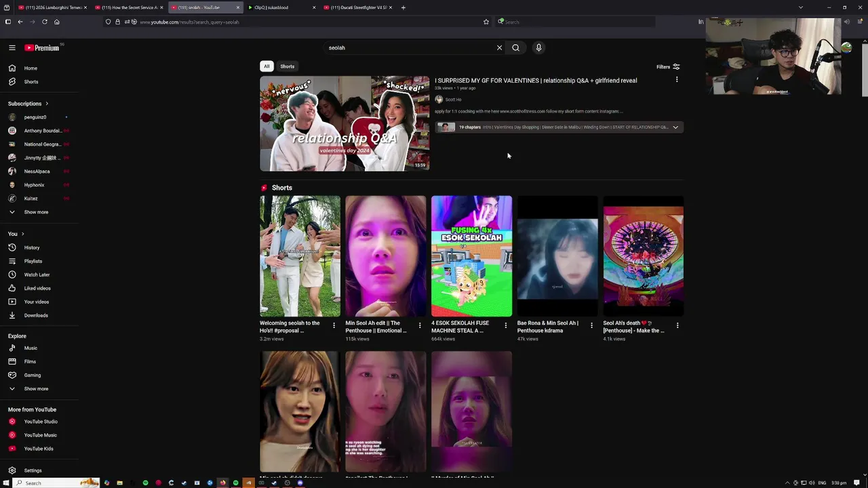Screen dimensions: 868x488
Task: Open Welcoming seolah to the Ho's short
Action: click(300, 256)
